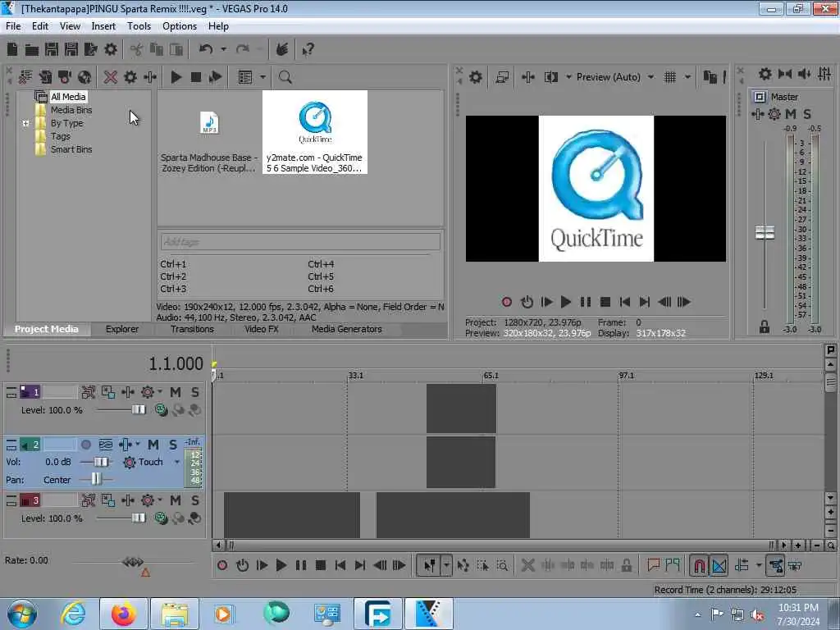Open the Preview (Auto) quality dropdown
This screenshot has width=840, height=630.
tap(651, 77)
